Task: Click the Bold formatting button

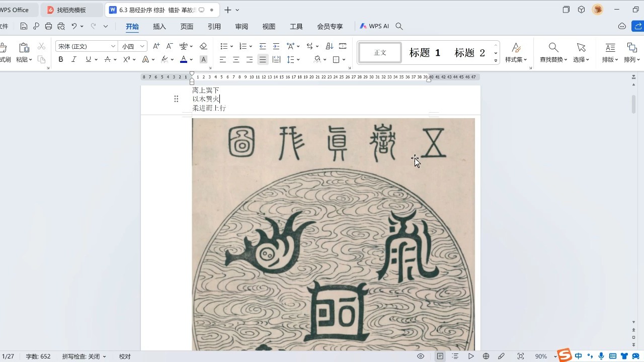Action: tap(61, 59)
